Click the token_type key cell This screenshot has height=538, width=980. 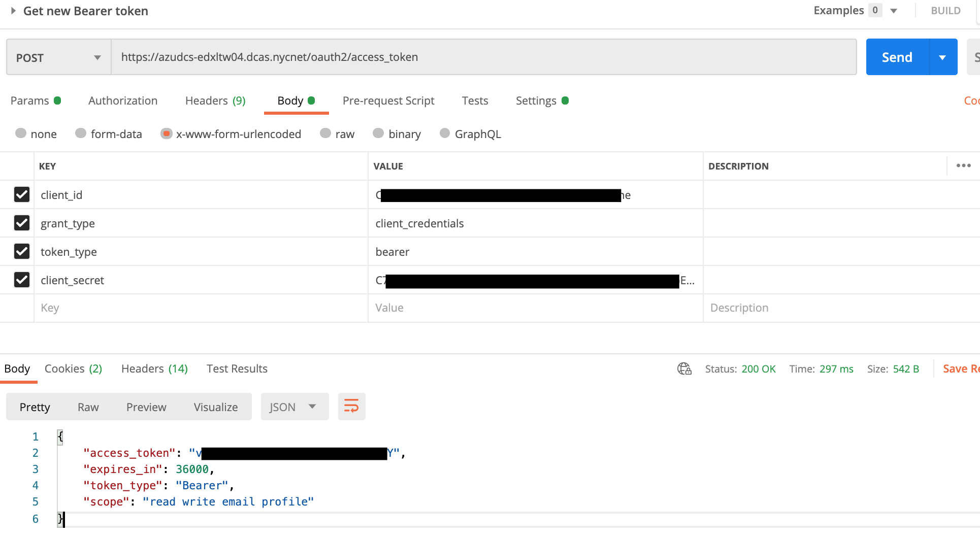click(201, 251)
